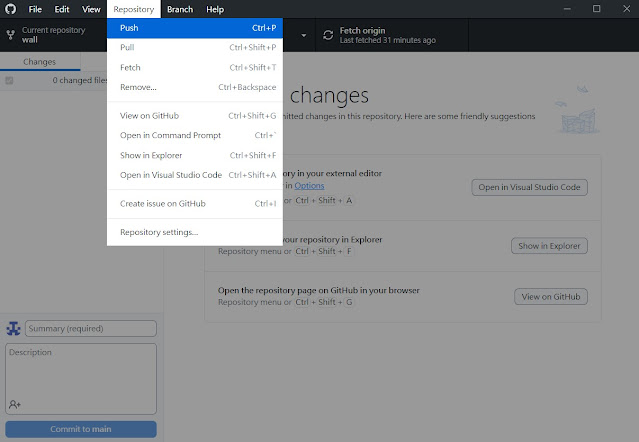The image size is (639, 442).
Task: Click into the Description text area
Action: (81, 379)
